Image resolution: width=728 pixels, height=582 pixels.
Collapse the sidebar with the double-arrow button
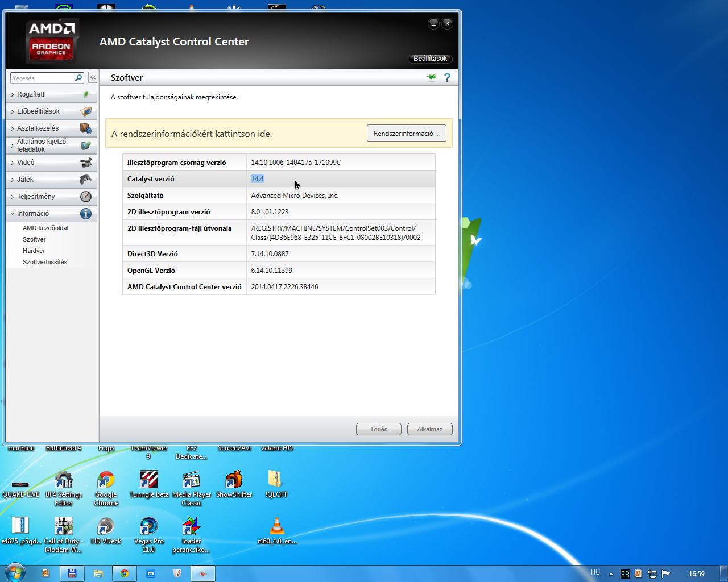click(93, 77)
